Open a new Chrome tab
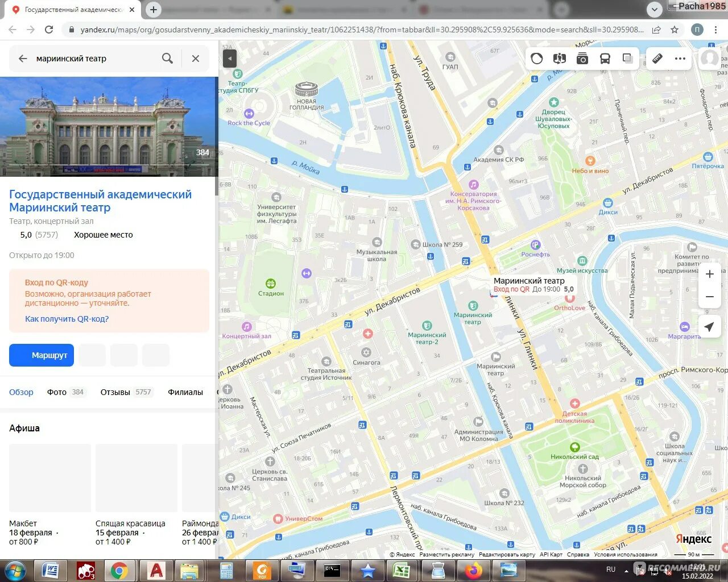The width and height of the screenshot is (728, 582). (x=154, y=10)
